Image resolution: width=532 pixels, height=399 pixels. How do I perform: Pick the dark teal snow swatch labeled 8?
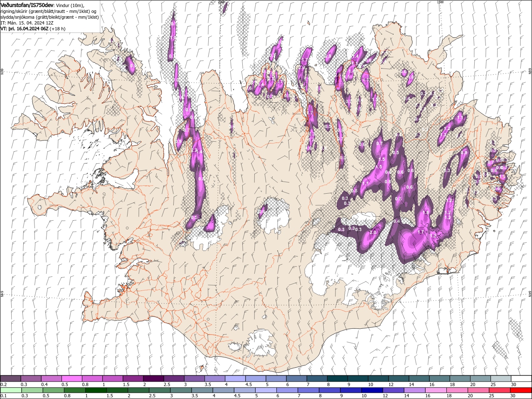[337, 379]
